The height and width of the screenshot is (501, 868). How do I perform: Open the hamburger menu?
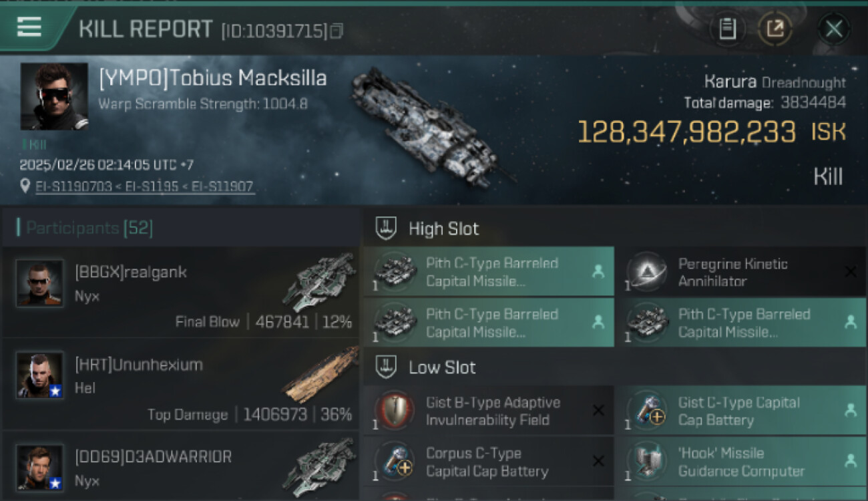coord(29,27)
